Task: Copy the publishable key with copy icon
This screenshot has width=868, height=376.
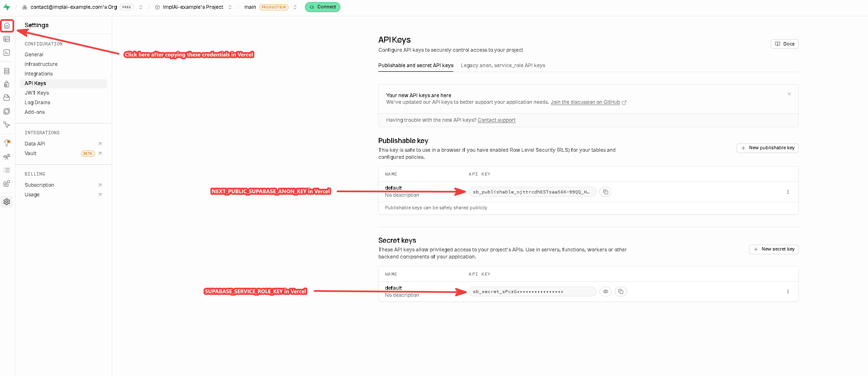Action: point(606,192)
